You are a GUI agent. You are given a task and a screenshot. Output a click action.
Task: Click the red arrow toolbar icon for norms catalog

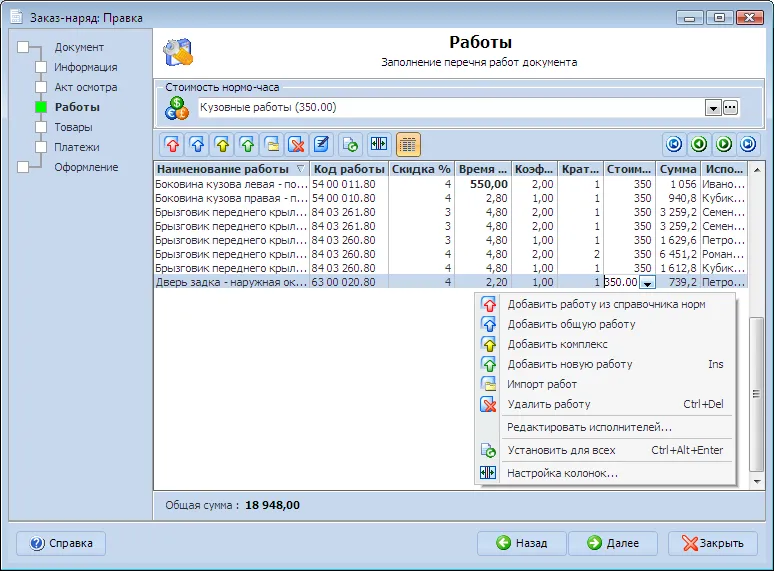[172, 145]
